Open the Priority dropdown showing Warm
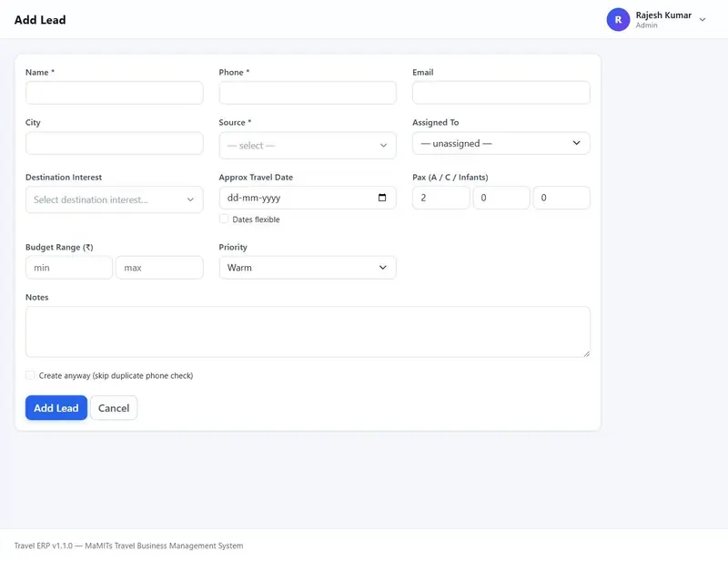Image resolution: width=728 pixels, height=561 pixels. coord(308,268)
